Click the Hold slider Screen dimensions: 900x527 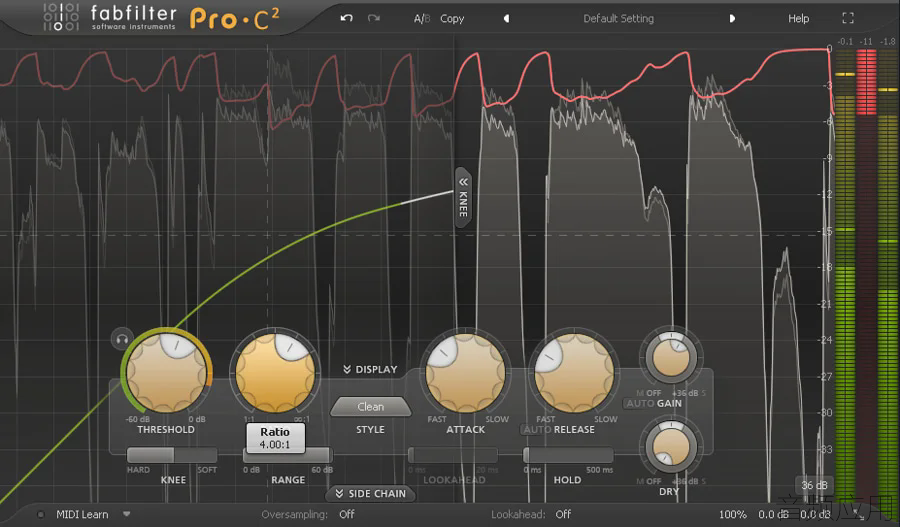(x=568, y=455)
